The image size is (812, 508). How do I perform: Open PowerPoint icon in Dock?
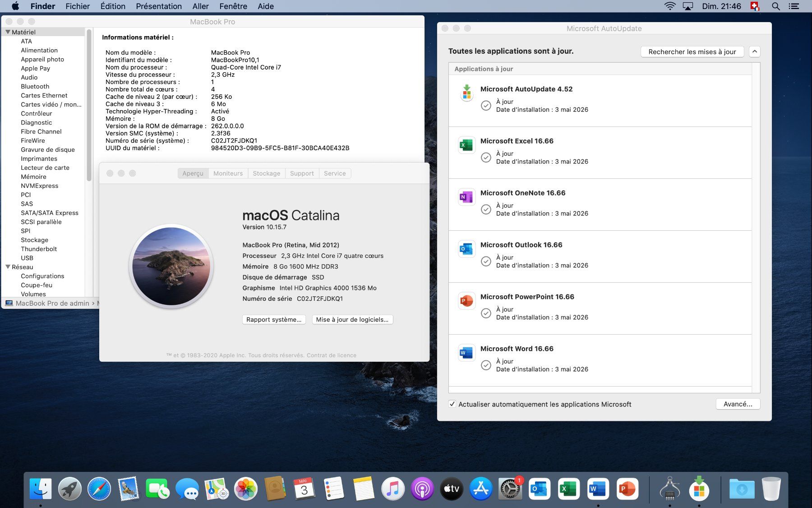pos(627,489)
